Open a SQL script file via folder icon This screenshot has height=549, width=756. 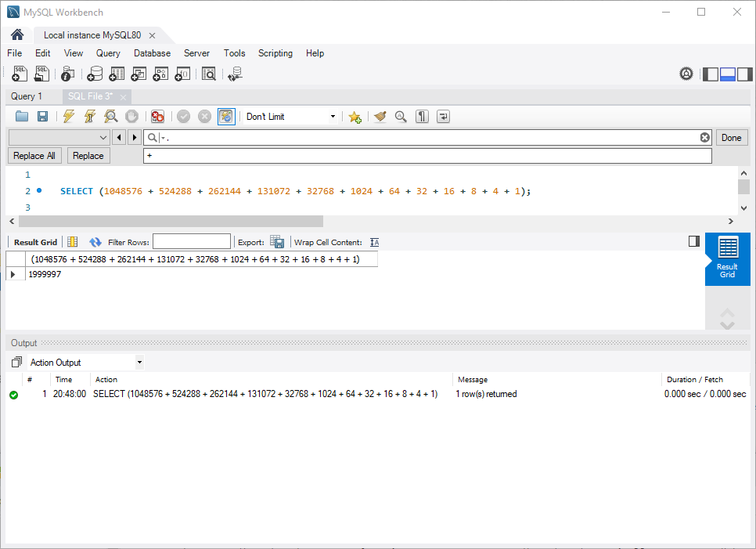[21, 117]
